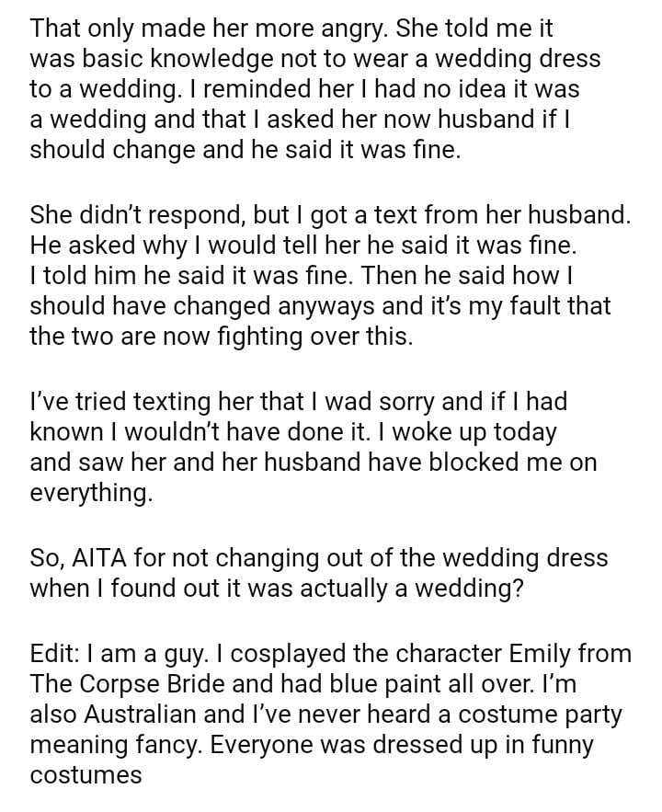
Task: Click the acronym 'AITA' in the question
Action: click(98, 557)
